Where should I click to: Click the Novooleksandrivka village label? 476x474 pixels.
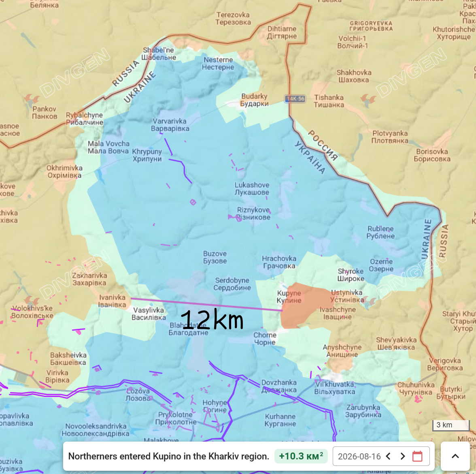96,430
